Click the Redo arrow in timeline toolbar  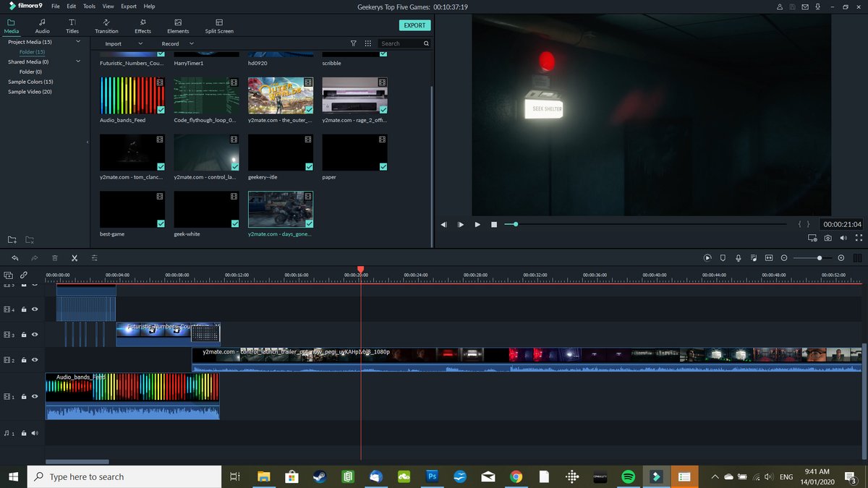tap(34, 258)
